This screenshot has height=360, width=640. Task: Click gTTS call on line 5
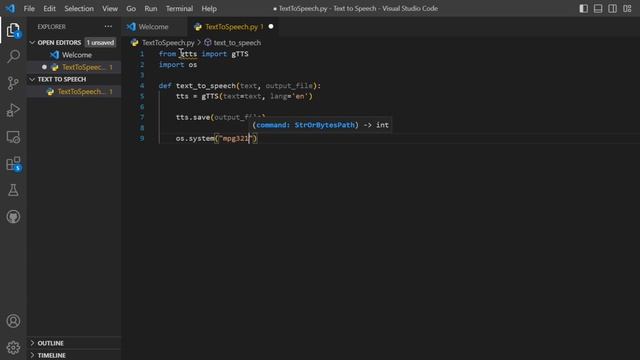click(210, 96)
